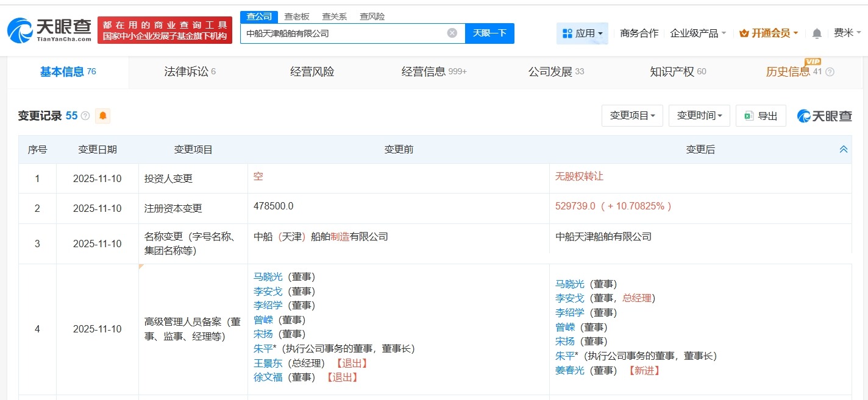Open the 变更时间 filter dropdown
The width and height of the screenshot is (868, 400).
coord(699,115)
